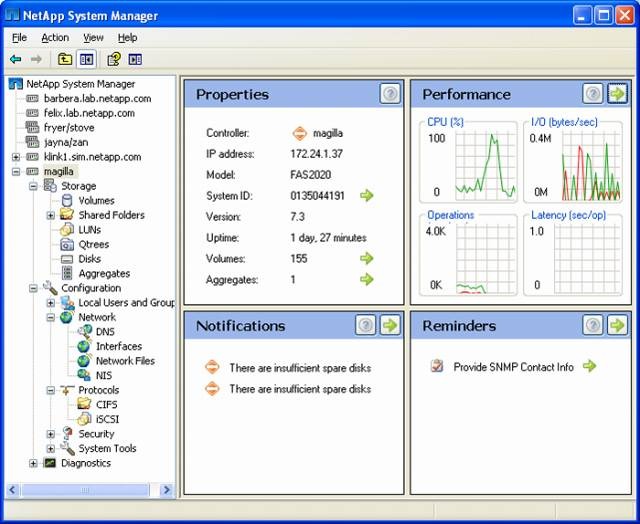640x524 pixels.
Task: Click the green arrow next to Aggregates count
Action: pyautogui.click(x=367, y=280)
